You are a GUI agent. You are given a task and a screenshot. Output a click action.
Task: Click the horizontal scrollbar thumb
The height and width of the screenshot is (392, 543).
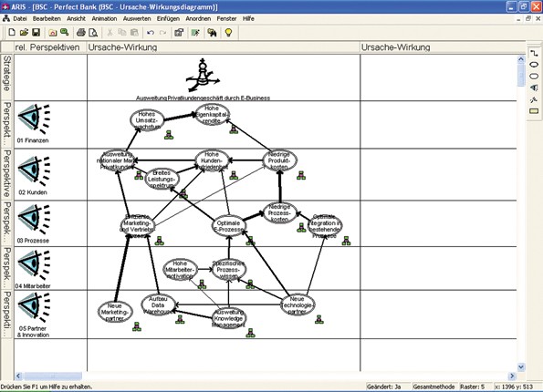(x=53, y=376)
